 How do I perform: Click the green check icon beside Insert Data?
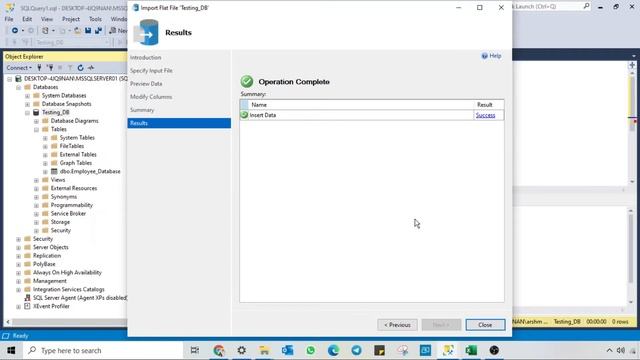coord(244,115)
